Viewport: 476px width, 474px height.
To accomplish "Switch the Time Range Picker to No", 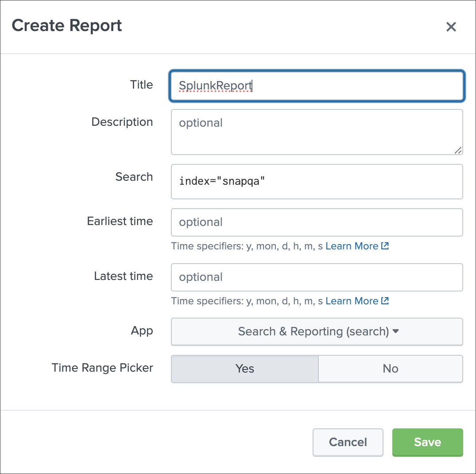I will coord(391,369).
